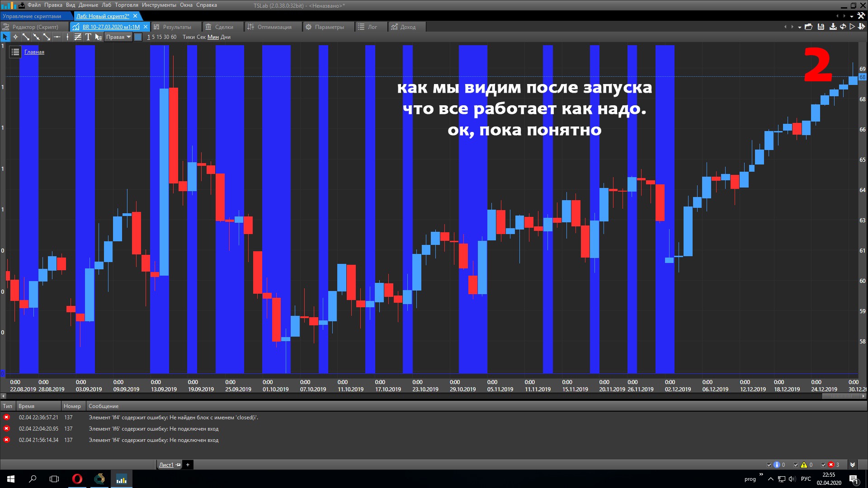Open the Торговля menu
Image resolution: width=868 pixels, height=488 pixels.
click(127, 5)
